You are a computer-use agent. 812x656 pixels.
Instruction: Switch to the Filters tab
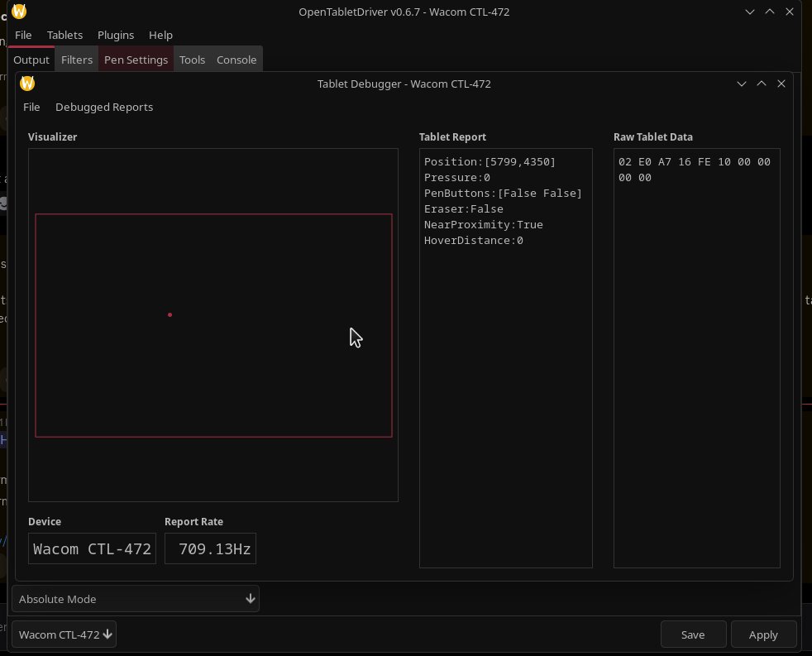[x=77, y=60]
